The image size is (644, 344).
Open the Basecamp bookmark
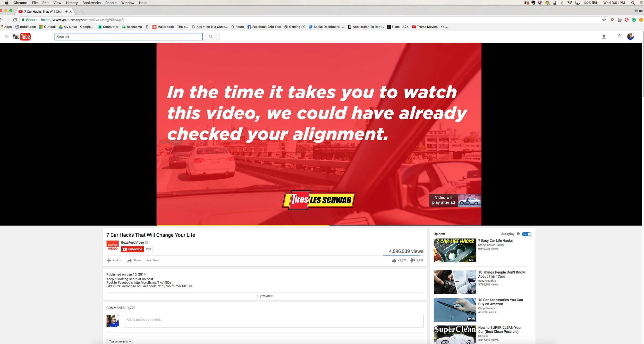[132, 27]
